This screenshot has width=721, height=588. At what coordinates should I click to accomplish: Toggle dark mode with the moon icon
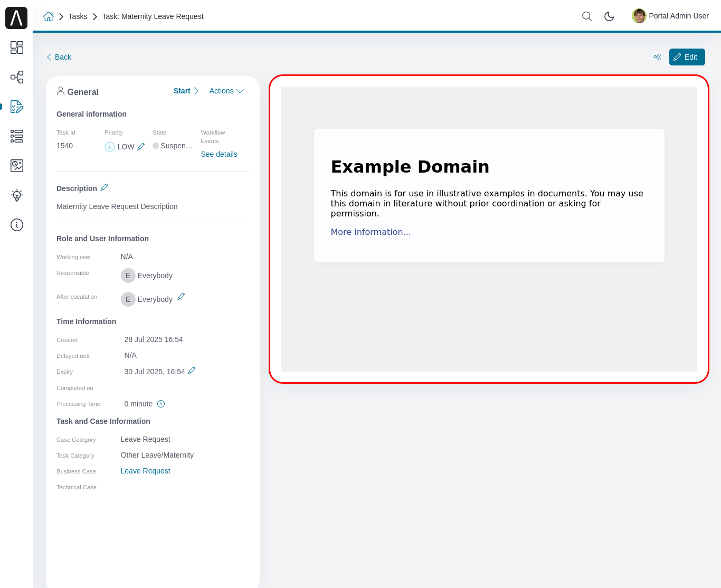tap(609, 16)
